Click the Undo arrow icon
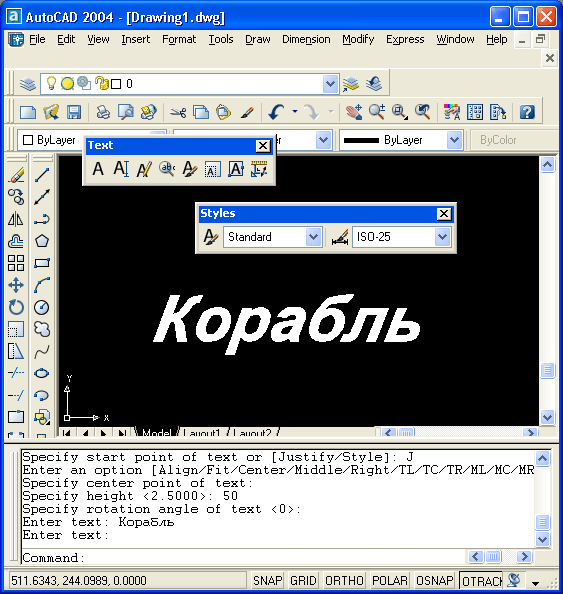 [x=276, y=112]
